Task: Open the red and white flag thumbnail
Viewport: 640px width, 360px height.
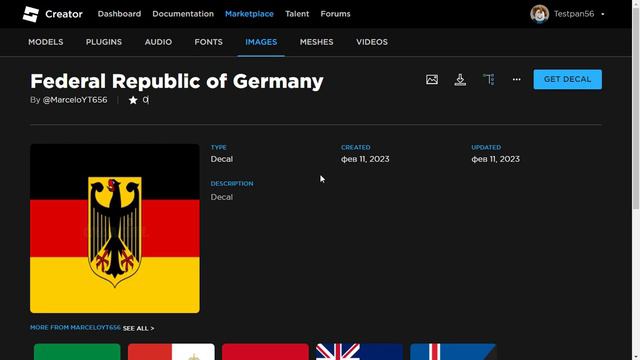Action: [x=171, y=351]
